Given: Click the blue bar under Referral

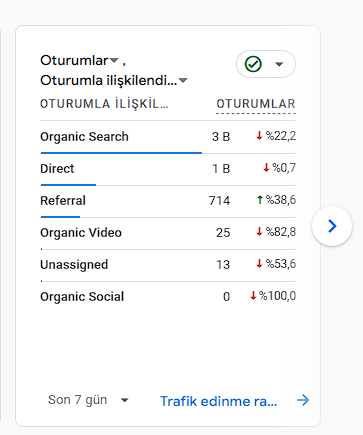Looking at the screenshot, I should 60,217.
